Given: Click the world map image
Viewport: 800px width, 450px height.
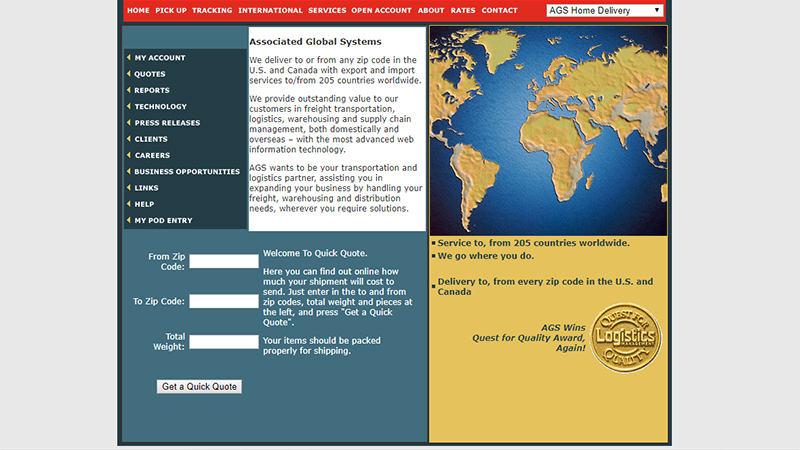Looking at the screenshot, I should click(548, 131).
